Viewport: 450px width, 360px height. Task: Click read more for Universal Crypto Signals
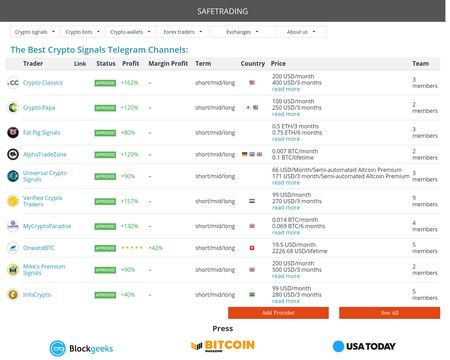[x=286, y=183]
